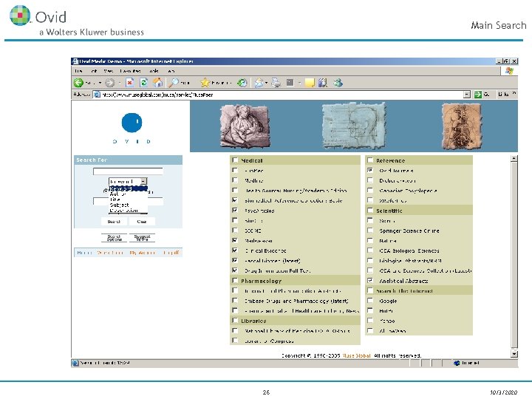The width and height of the screenshot is (532, 399).
Task: Open the File menu
Action: (78, 71)
